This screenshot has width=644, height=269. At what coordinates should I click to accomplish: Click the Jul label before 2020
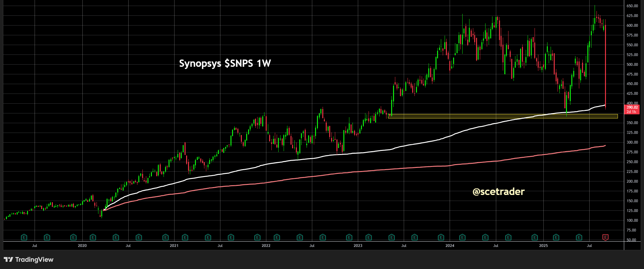click(x=35, y=246)
